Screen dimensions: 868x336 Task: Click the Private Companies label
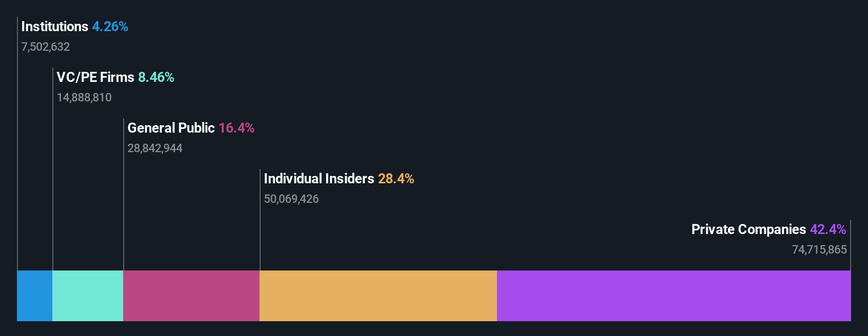point(749,229)
